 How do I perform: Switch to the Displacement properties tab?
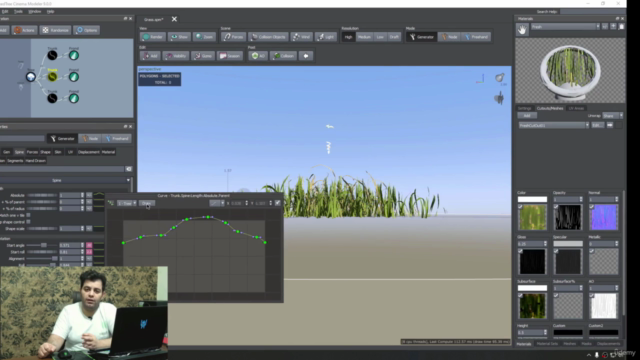click(x=89, y=152)
